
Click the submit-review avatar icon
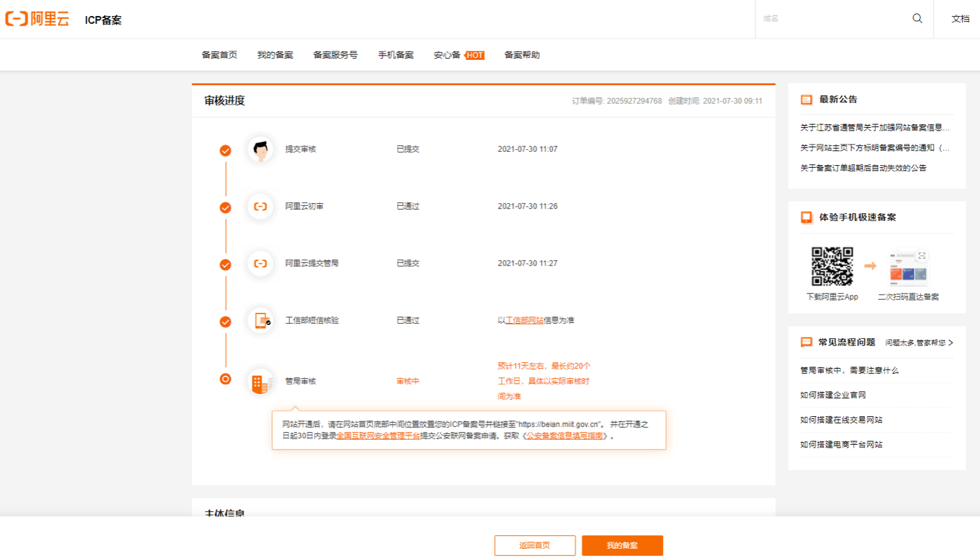(x=260, y=149)
